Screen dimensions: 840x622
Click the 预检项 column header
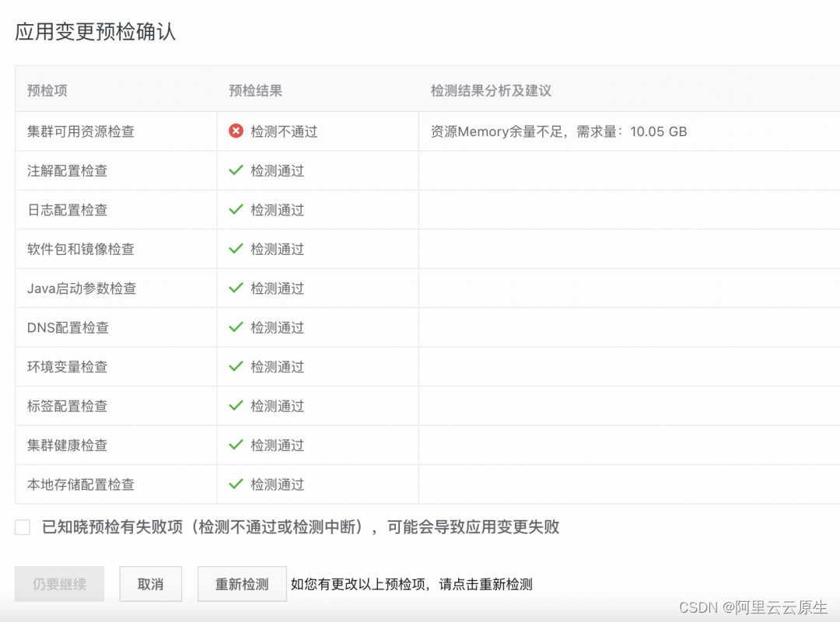point(47,90)
